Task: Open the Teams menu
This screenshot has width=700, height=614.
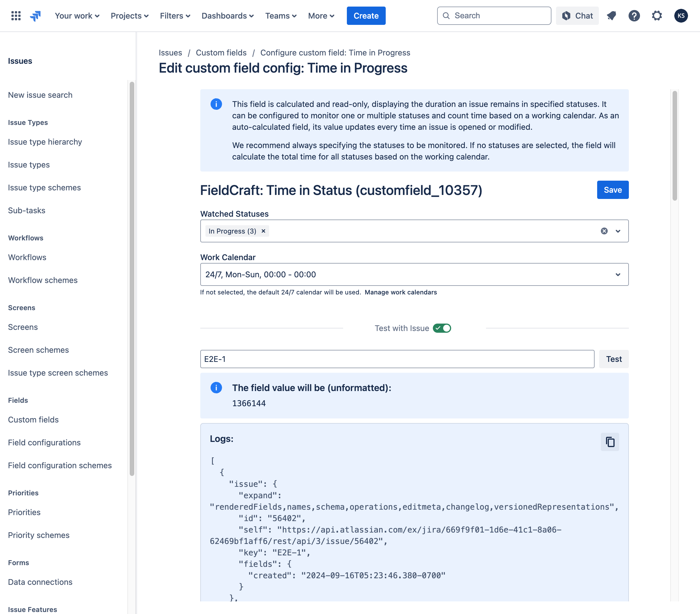Action: pyautogui.click(x=281, y=16)
